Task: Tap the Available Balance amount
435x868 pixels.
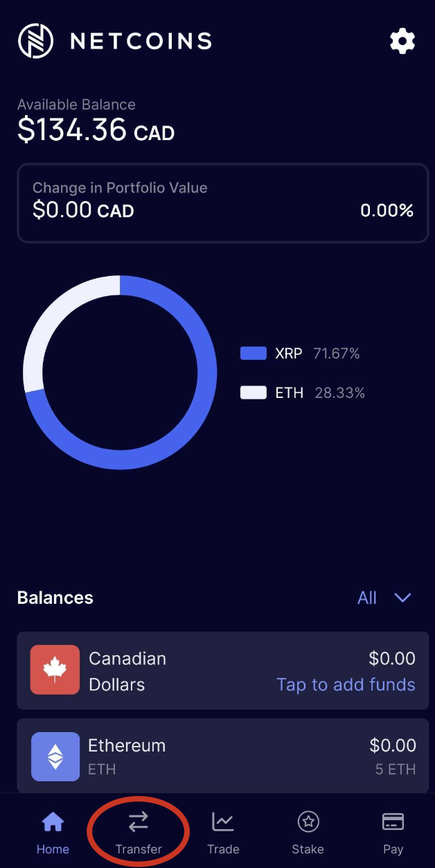Action: 96,130
